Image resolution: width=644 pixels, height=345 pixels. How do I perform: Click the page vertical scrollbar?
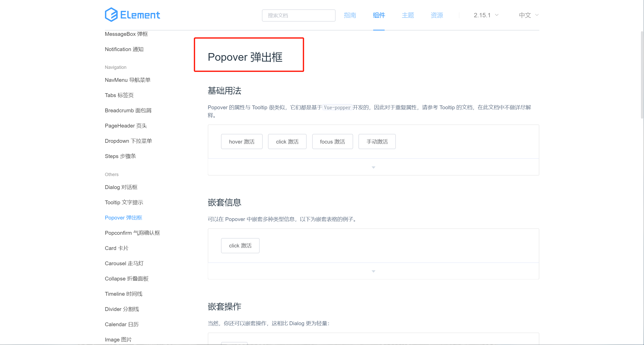pyautogui.click(x=642, y=75)
